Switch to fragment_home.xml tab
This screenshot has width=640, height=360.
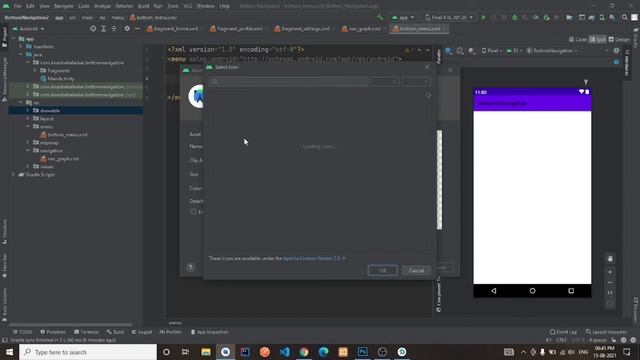pos(176,29)
